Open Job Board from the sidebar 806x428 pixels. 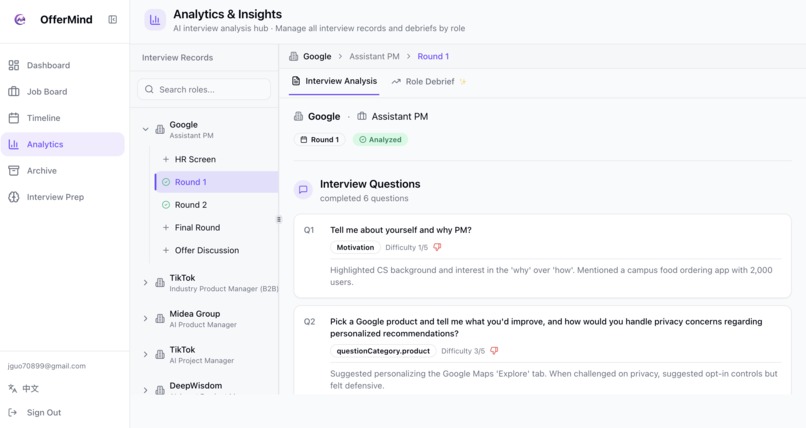[x=62, y=91]
